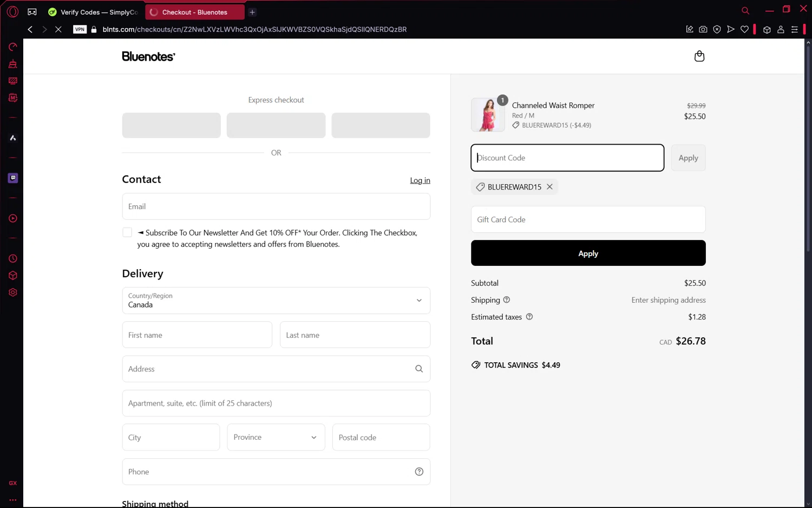Open History clock icon in the sidebar

tap(13, 258)
